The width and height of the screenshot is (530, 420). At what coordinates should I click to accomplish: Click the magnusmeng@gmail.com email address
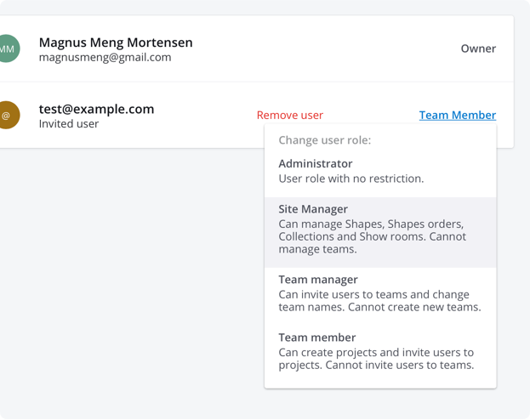point(105,58)
